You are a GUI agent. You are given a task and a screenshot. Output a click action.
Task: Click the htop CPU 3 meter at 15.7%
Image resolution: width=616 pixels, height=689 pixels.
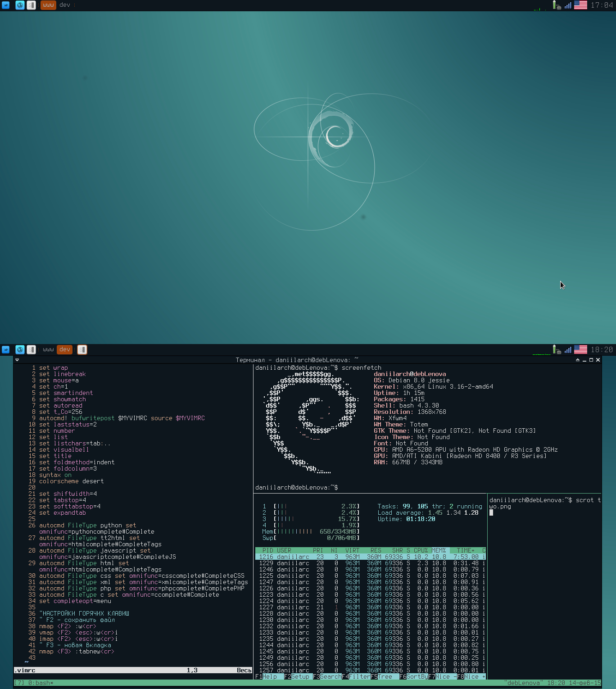(311, 519)
